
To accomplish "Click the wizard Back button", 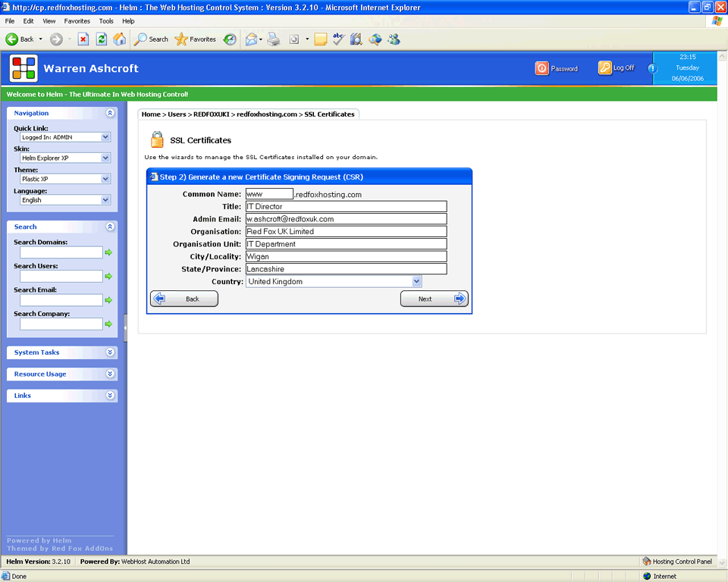I will pos(184,299).
